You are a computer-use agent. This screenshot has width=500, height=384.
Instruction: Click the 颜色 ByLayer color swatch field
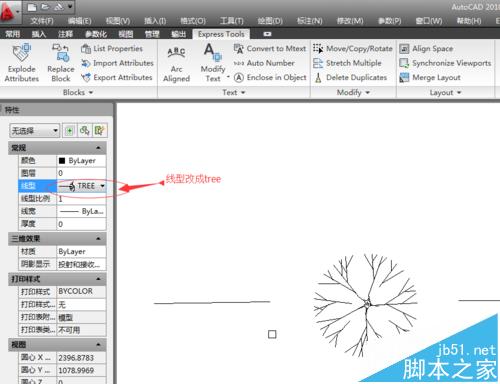click(x=81, y=161)
